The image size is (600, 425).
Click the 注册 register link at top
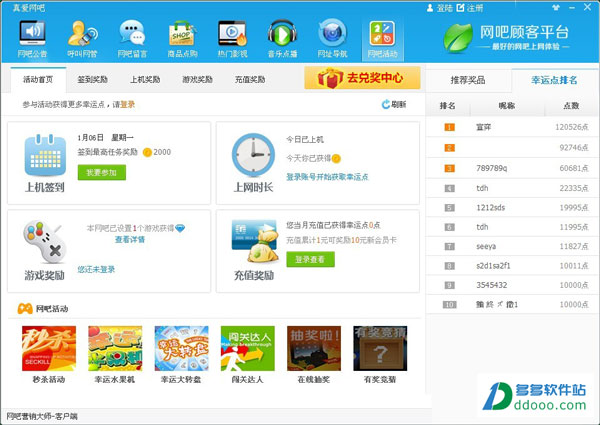tap(470, 8)
